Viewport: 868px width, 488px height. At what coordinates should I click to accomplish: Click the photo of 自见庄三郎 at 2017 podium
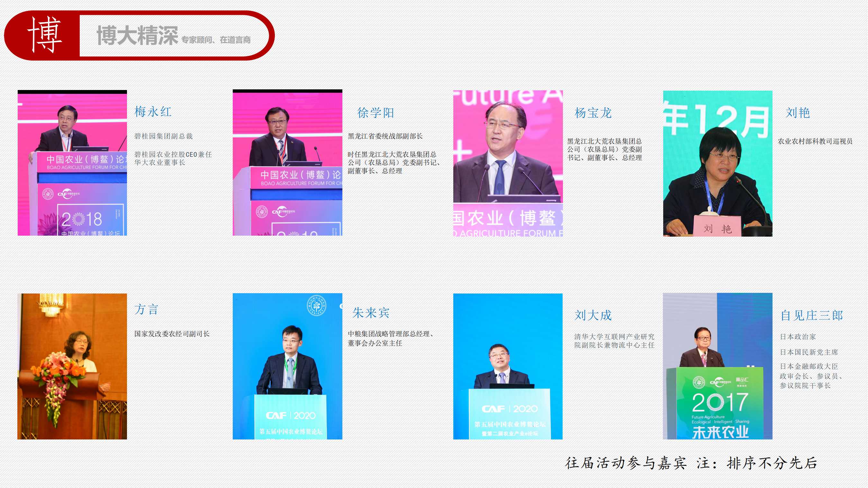(718, 366)
